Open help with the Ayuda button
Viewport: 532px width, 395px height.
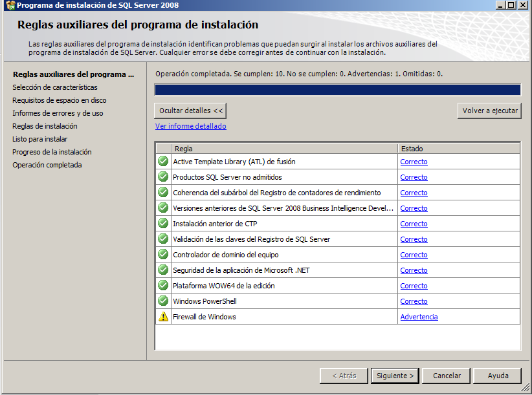pyautogui.click(x=497, y=376)
